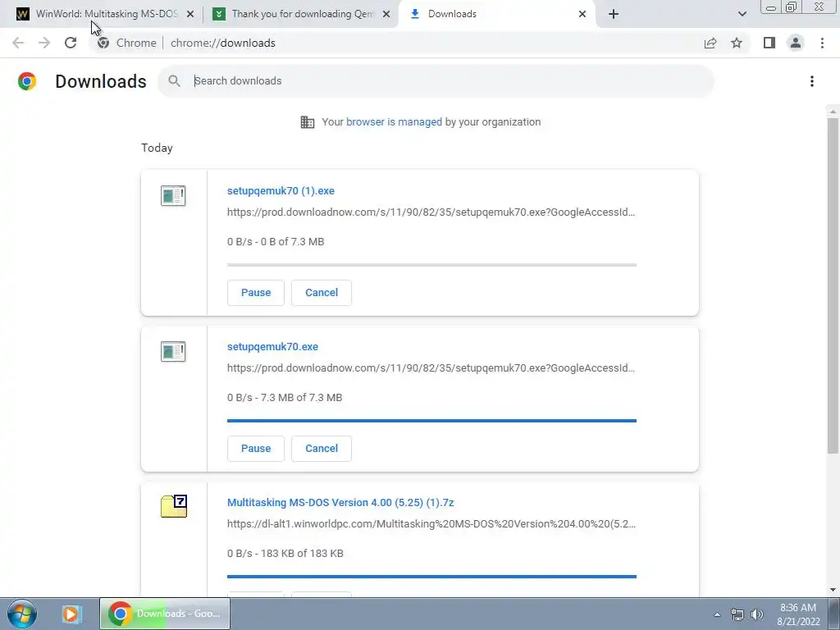Click the page vertical scrollbar
The image size is (840, 630).
pyautogui.click(x=833, y=284)
